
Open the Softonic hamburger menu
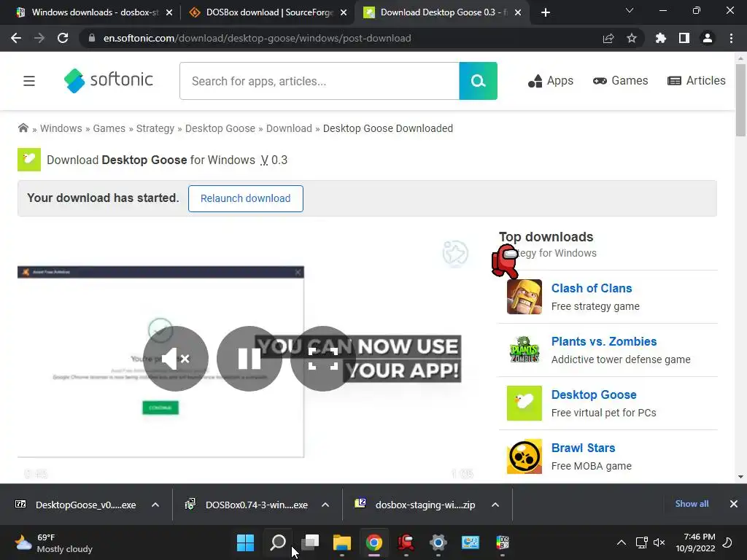tap(29, 81)
